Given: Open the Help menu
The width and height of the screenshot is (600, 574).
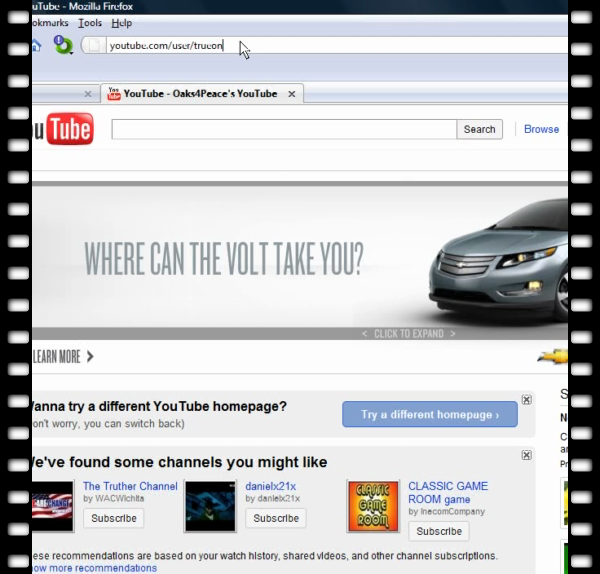Looking at the screenshot, I should tap(122, 23).
